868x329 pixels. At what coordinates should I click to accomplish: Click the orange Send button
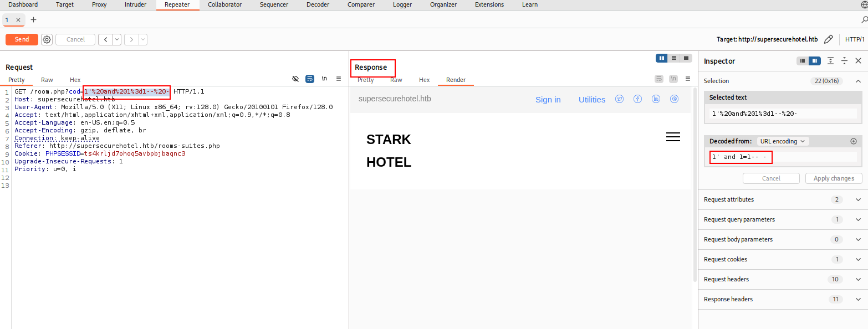click(x=22, y=39)
